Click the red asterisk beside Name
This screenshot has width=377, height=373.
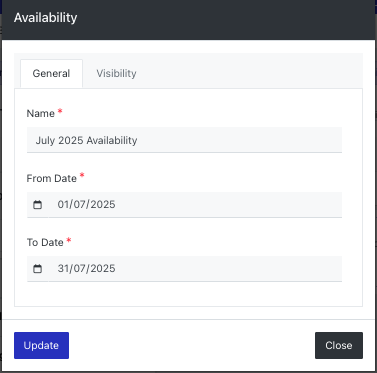60,111
